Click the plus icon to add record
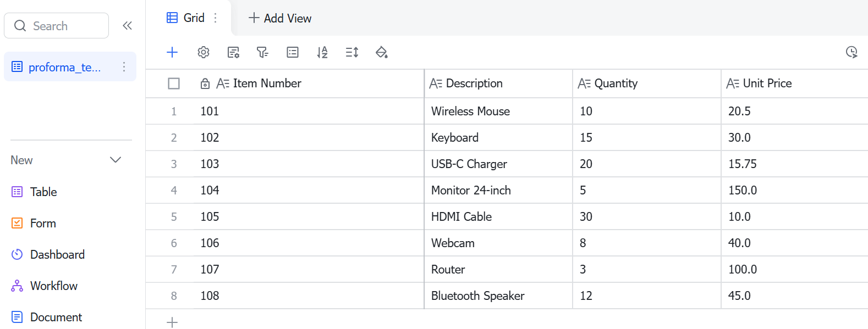This screenshot has width=868, height=329. (x=172, y=52)
